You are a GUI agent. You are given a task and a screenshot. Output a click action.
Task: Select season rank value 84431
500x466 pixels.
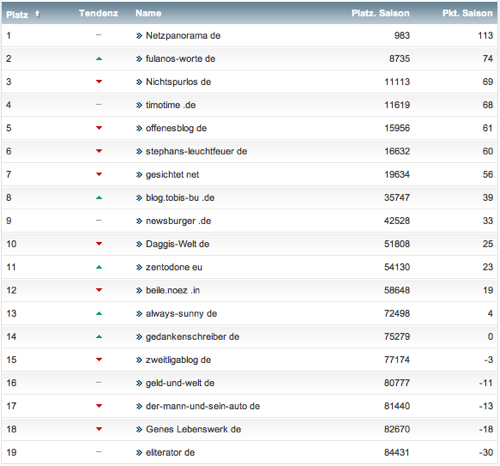coord(397,452)
